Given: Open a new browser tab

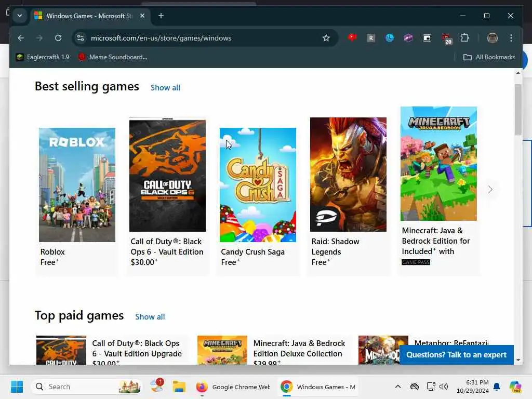Looking at the screenshot, I should click(161, 16).
